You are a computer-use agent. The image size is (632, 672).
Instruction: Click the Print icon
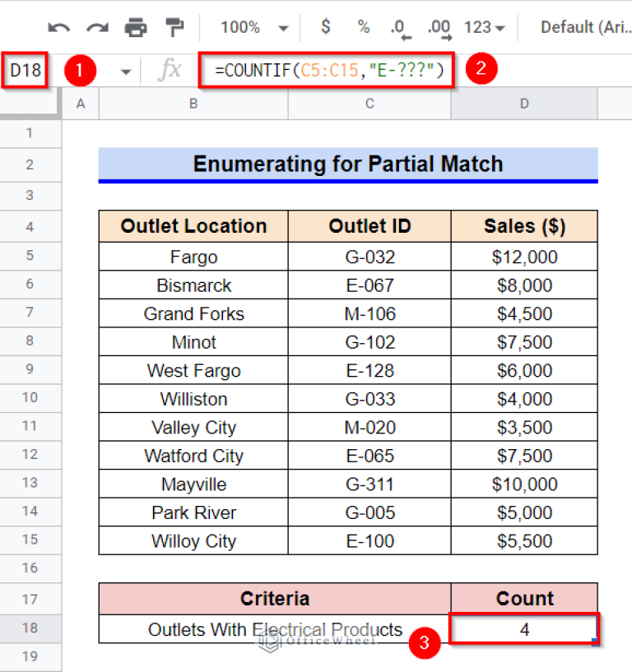[135, 28]
